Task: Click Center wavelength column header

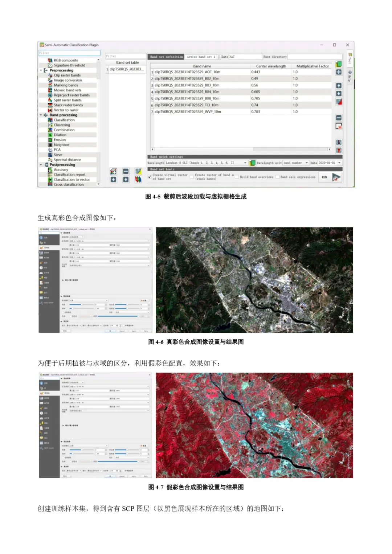Action: 271,66
